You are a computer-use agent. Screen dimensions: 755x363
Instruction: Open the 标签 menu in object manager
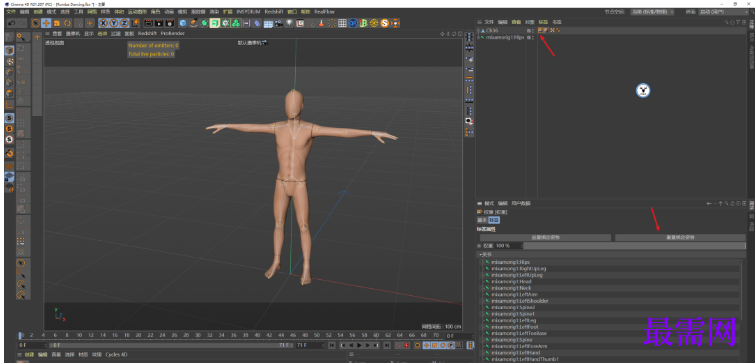pyautogui.click(x=543, y=22)
